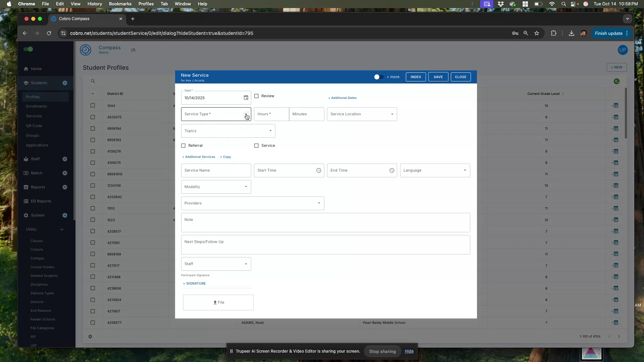Image resolution: width=644 pixels, height=362 pixels.
Task: Check the Referral checkbox
Action: click(x=183, y=145)
